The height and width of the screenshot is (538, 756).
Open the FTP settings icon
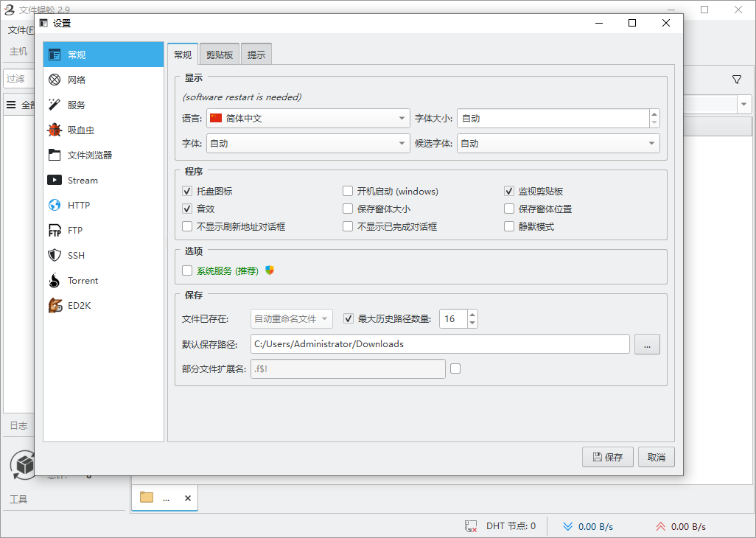pos(55,231)
